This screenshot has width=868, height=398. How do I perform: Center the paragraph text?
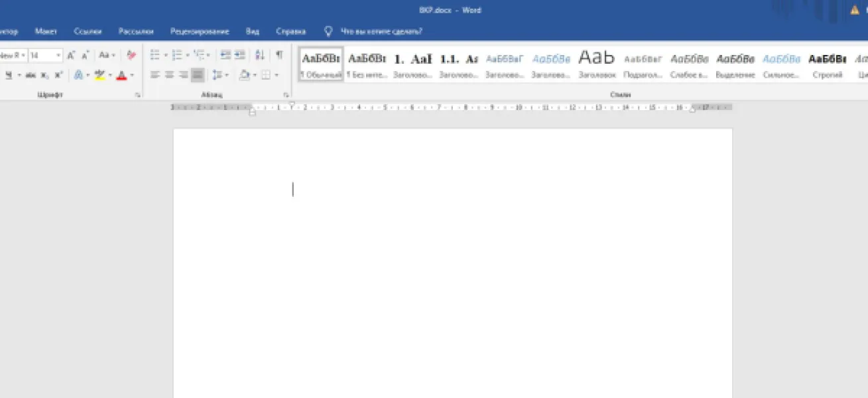click(168, 75)
